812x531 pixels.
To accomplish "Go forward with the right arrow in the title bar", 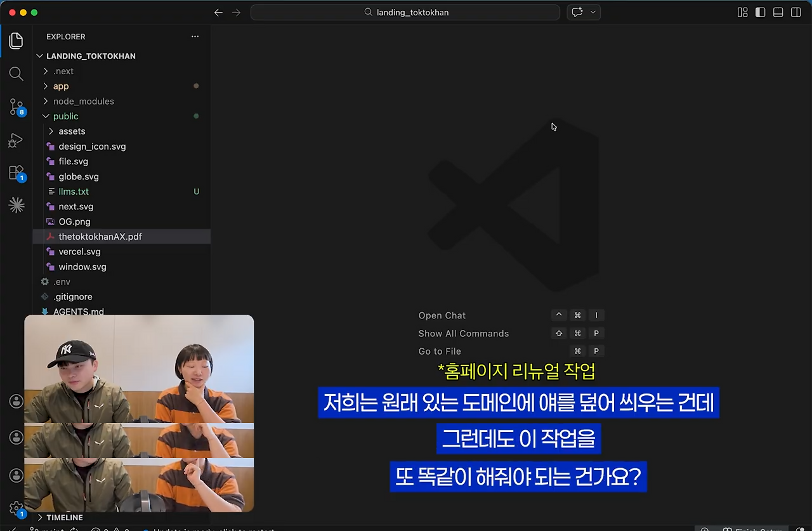I will point(236,12).
